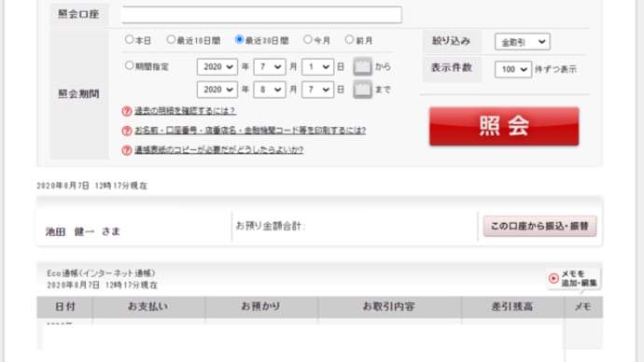Screen dimensions: 644x362
Task: Click メモを追加・編集 button
Action: [x=574, y=279]
